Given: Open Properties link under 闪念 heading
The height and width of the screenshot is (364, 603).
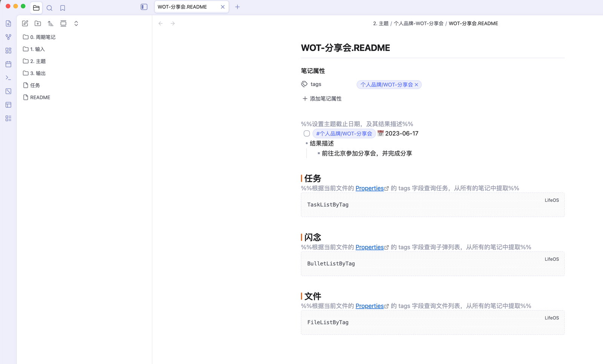Looking at the screenshot, I should [370, 247].
